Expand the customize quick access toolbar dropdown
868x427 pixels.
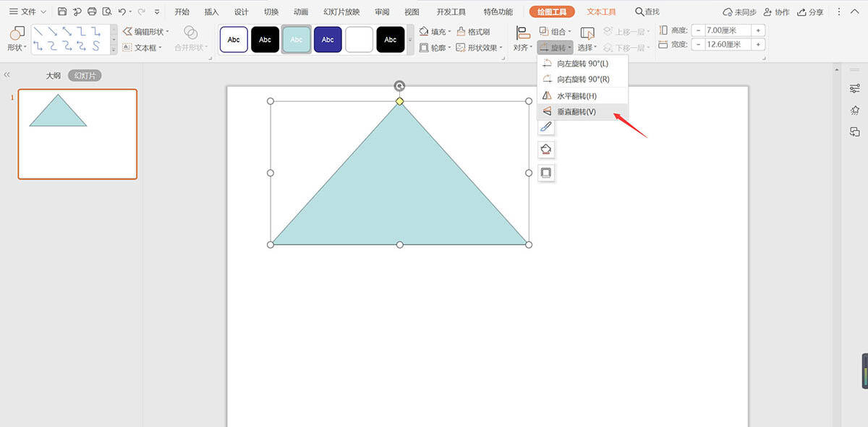click(x=157, y=12)
